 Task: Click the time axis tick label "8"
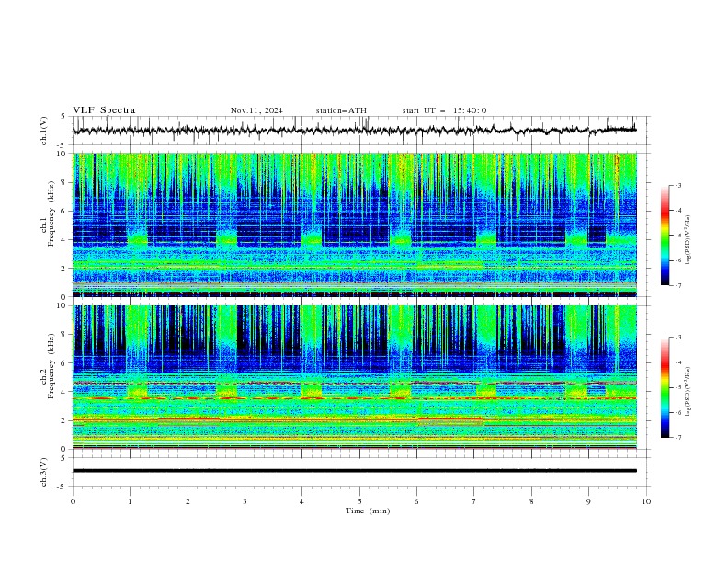pyautogui.click(x=531, y=501)
